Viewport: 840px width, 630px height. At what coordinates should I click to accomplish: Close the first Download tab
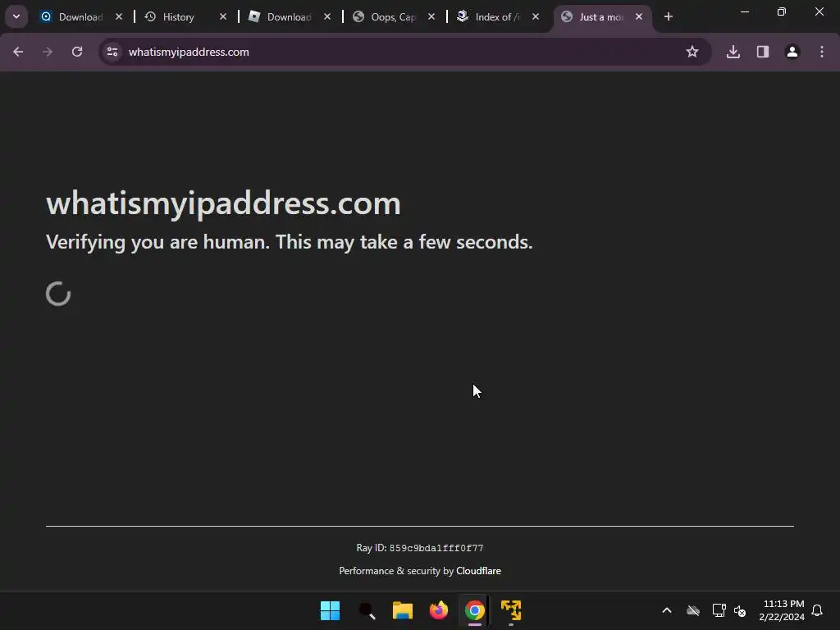pos(119,16)
